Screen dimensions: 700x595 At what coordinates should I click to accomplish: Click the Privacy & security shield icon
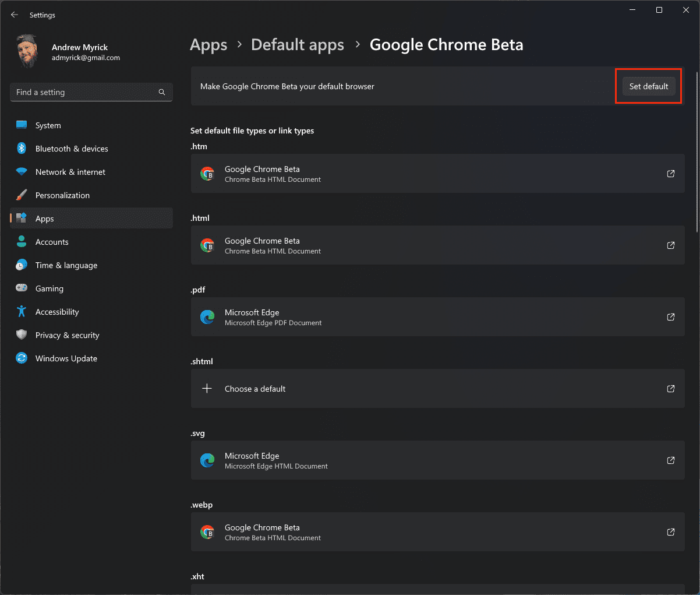pyautogui.click(x=22, y=335)
